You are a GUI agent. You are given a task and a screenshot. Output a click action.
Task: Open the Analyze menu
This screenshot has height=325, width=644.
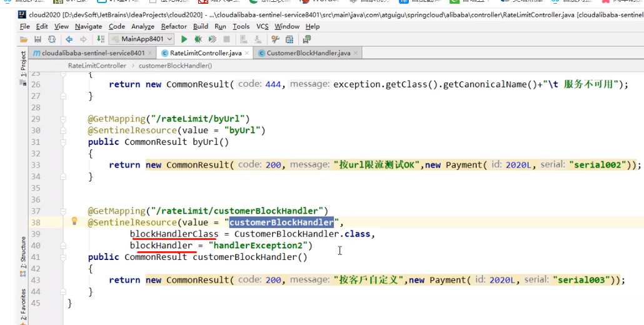pyautogui.click(x=143, y=26)
